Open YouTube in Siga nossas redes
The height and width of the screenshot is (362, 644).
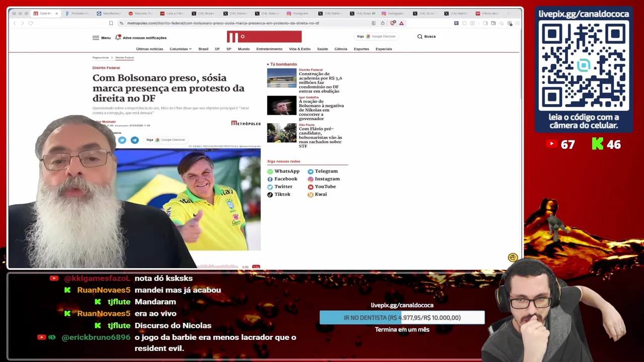tap(321, 187)
